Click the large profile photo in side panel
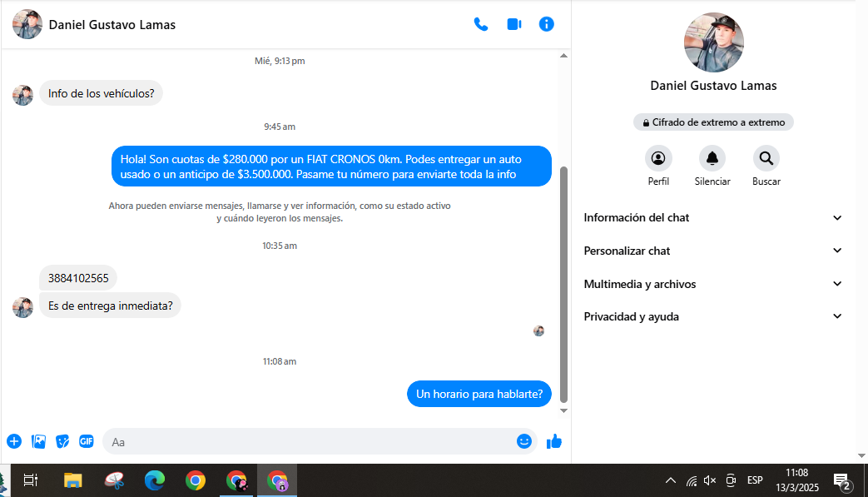868x497 pixels. (713, 42)
